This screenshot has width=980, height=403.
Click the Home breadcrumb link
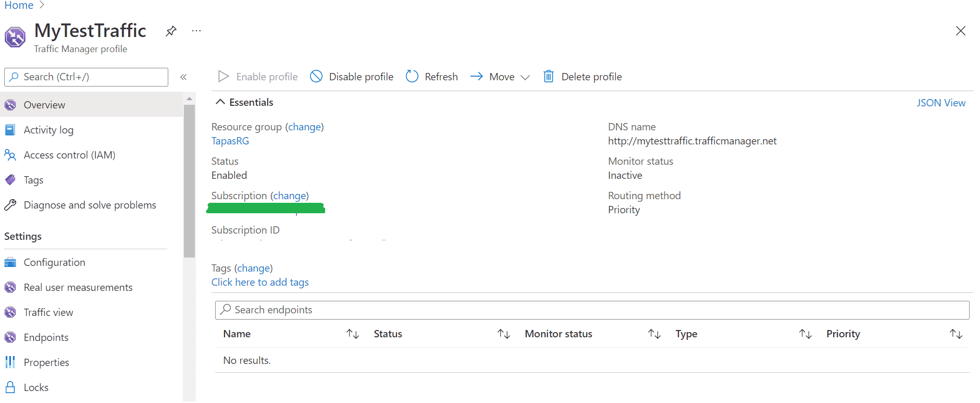19,5
